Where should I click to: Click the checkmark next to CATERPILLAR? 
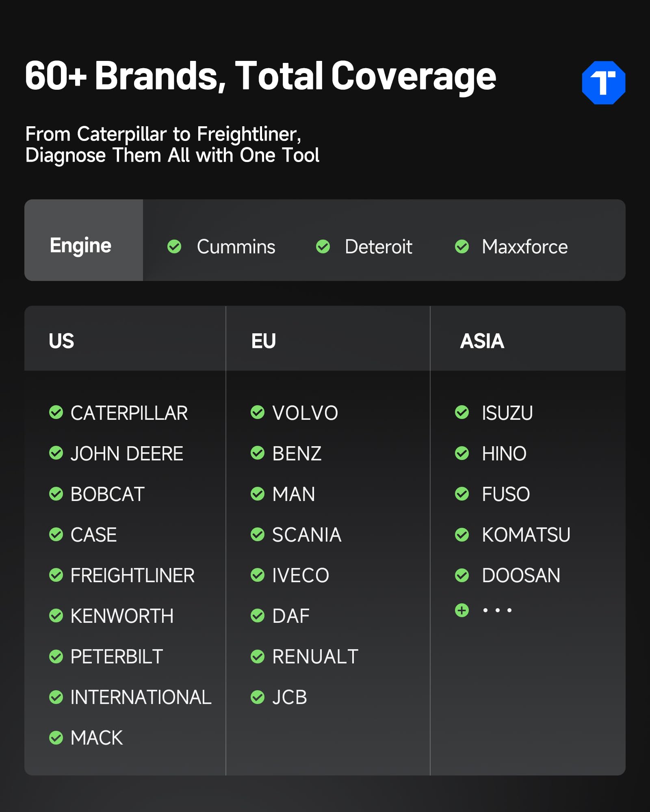coord(56,412)
